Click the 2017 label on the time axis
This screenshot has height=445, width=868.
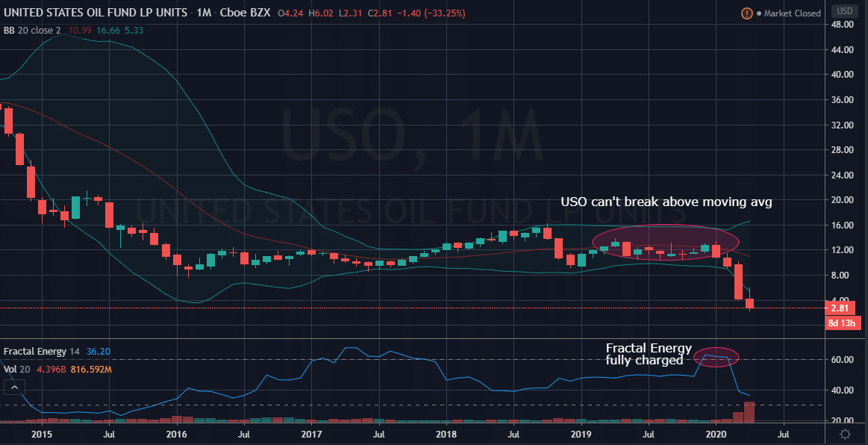[312, 435]
